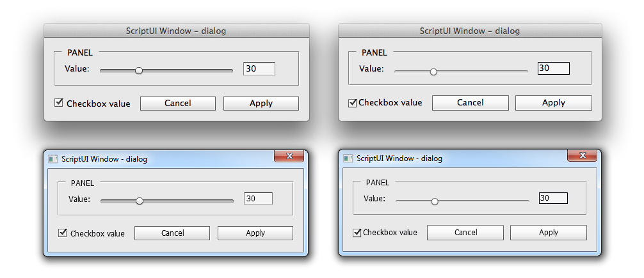Click slider thumb in bottom-right dialog

(x=435, y=201)
